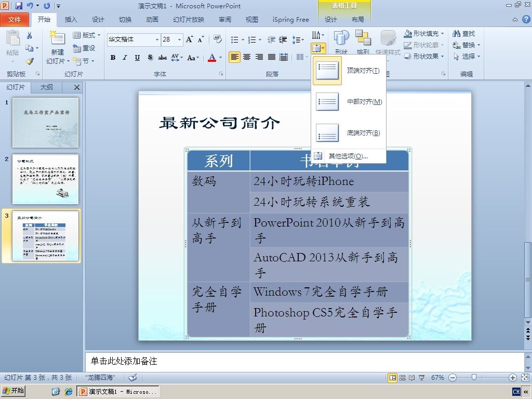Click the notes field to add notes
The width and height of the screenshot is (532, 399).
[304, 362]
